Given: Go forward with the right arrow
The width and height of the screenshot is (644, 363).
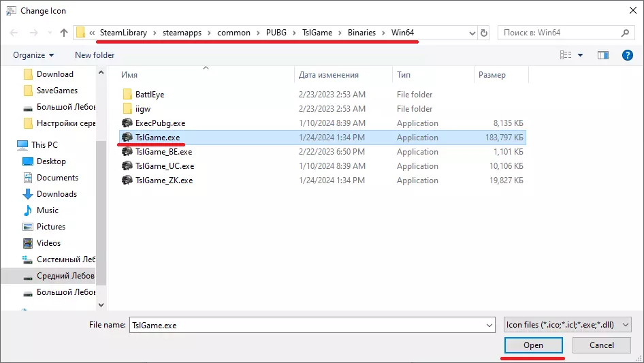Looking at the screenshot, I should click(x=33, y=33).
